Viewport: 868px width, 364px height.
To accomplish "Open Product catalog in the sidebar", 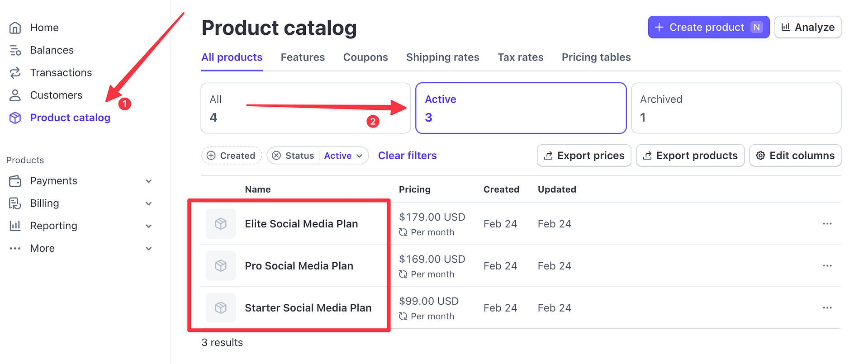I will (x=70, y=118).
